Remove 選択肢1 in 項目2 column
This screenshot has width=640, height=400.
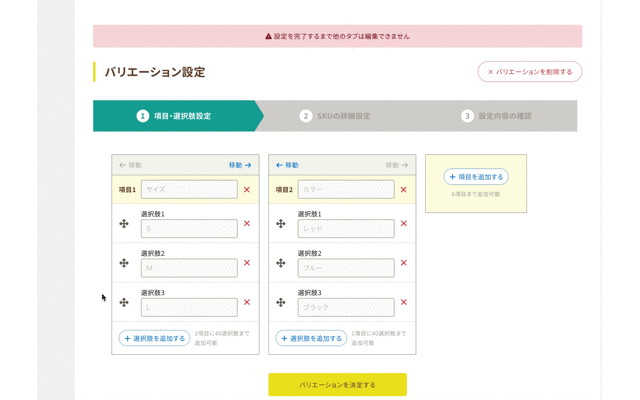[403, 223]
